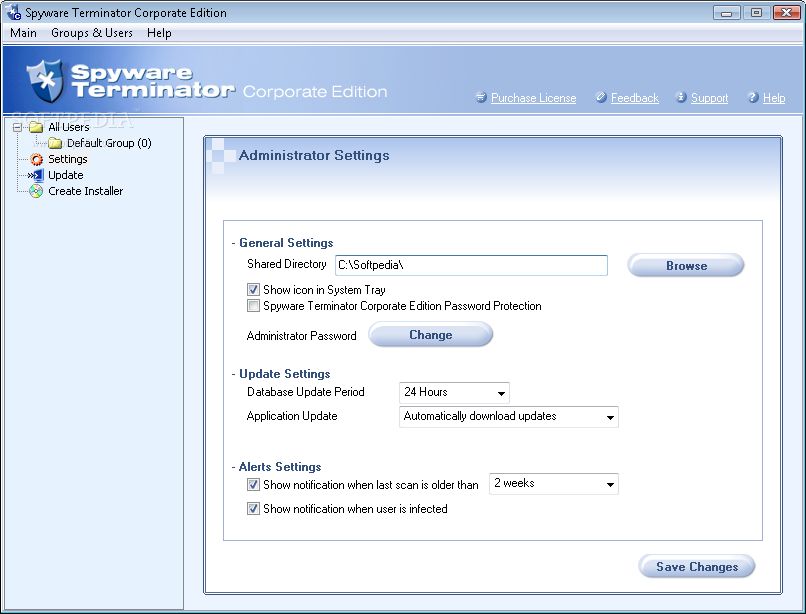Viewport: 806px width, 614px height.
Task: Toggle Show notification when user is infected
Action: pyautogui.click(x=253, y=509)
